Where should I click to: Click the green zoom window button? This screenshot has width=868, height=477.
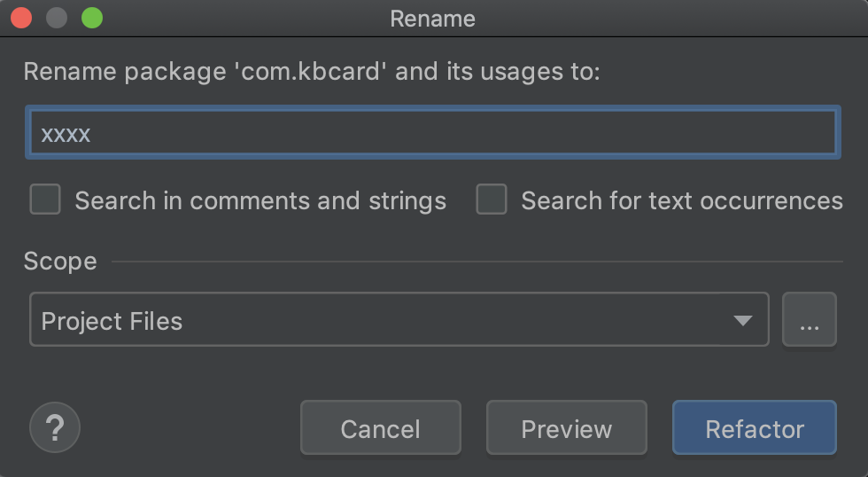point(92,18)
